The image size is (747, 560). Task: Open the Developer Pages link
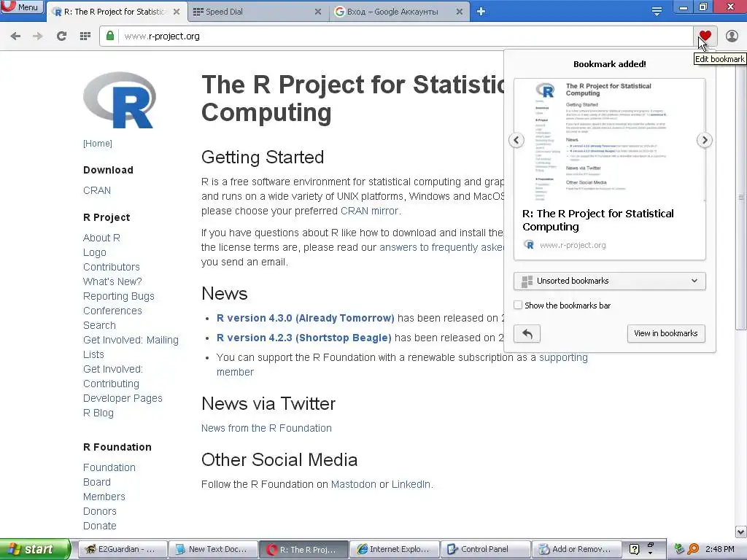click(x=123, y=398)
